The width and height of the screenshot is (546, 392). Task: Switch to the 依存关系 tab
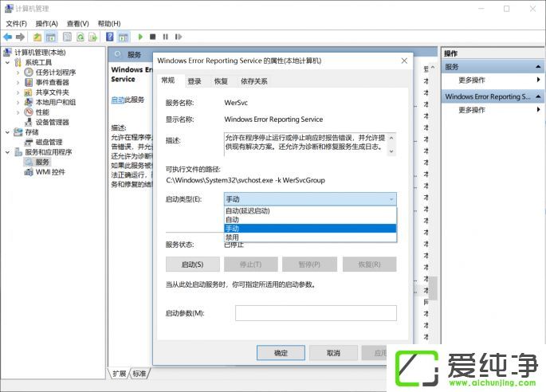click(253, 81)
